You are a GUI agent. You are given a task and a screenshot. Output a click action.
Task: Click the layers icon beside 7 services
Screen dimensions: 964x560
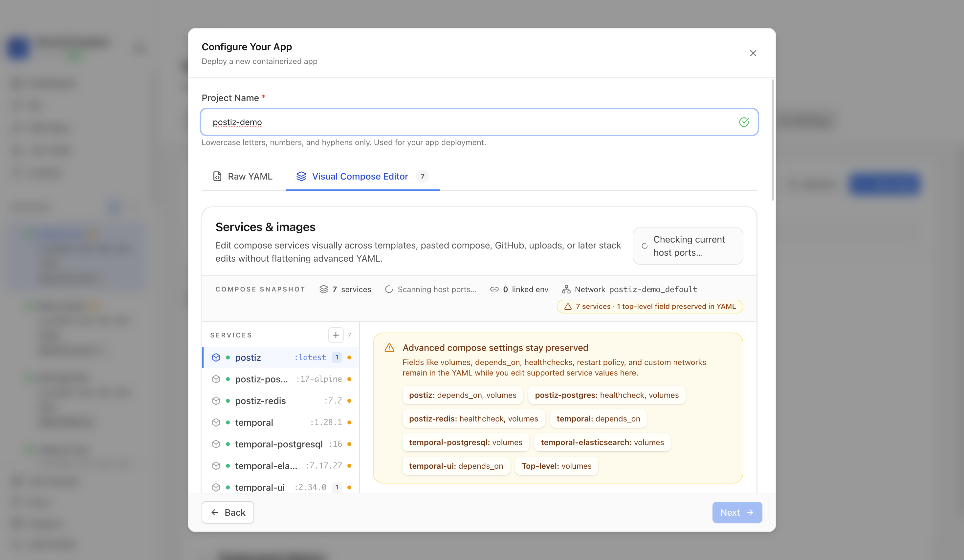(324, 289)
